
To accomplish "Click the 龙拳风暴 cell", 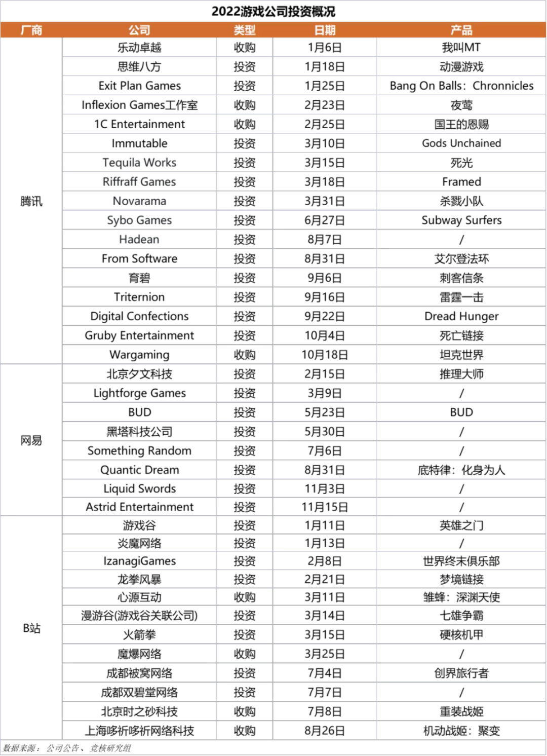I will pos(139,579).
